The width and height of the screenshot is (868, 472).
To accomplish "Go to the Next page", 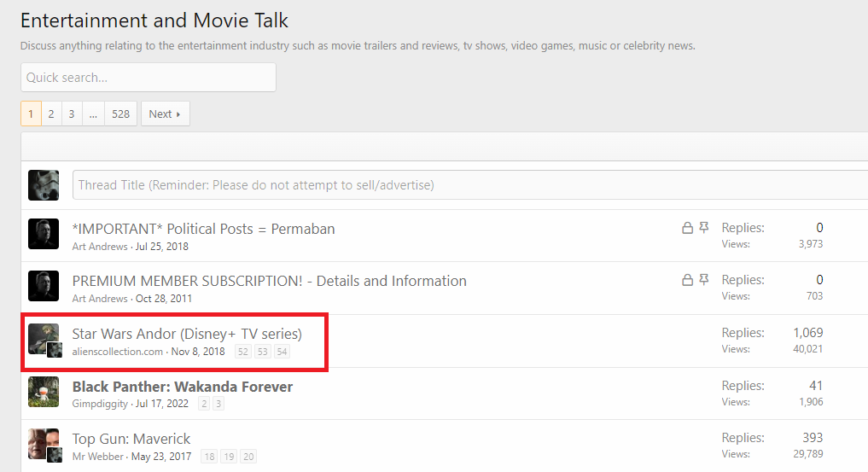I will coord(165,114).
